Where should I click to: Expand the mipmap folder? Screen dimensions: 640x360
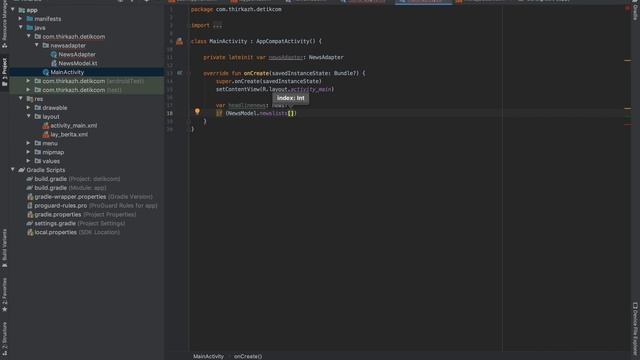pos(29,152)
